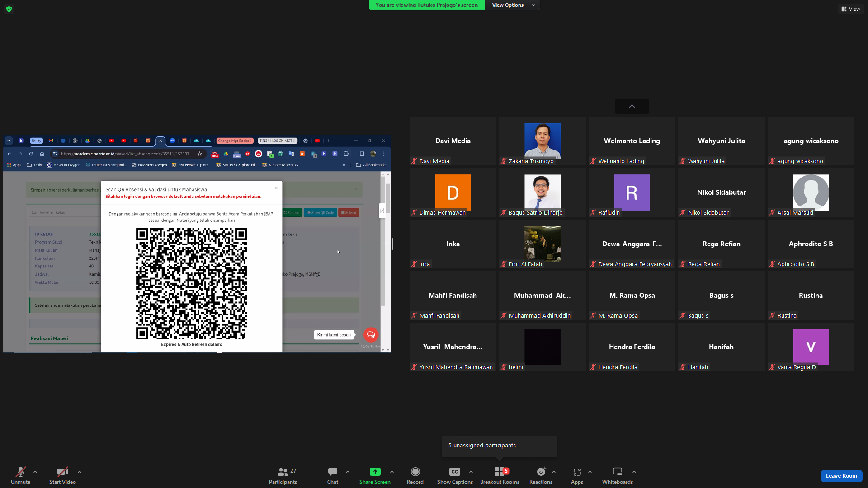Click the Cari Presensi Kelas search field
The height and width of the screenshot is (488, 868).
tap(65, 212)
